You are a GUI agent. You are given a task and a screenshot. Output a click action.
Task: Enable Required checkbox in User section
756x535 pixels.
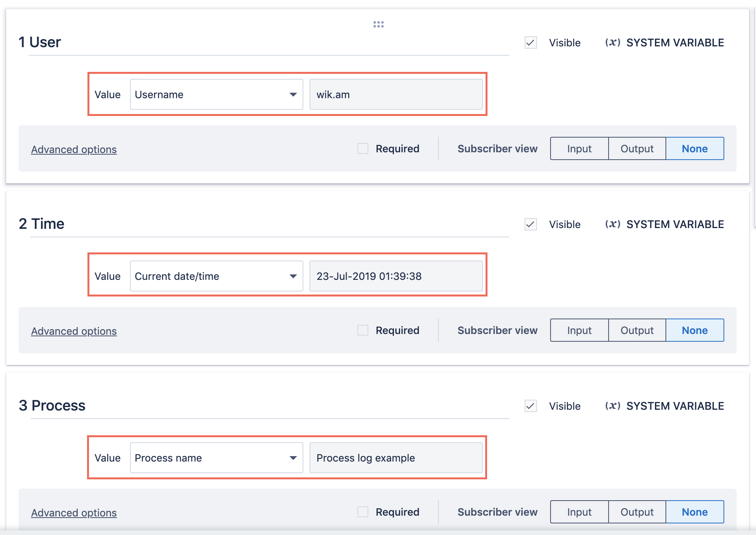tap(363, 148)
